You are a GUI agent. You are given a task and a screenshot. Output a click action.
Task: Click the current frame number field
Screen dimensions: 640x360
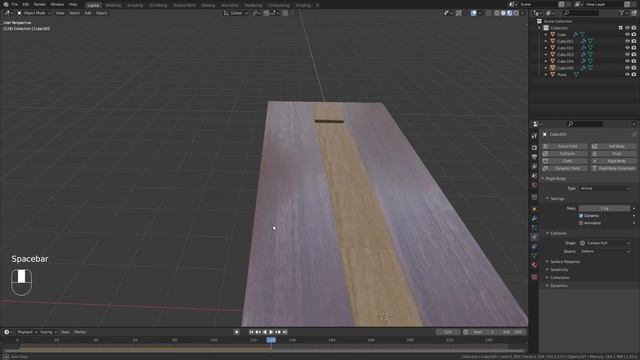[448, 332]
